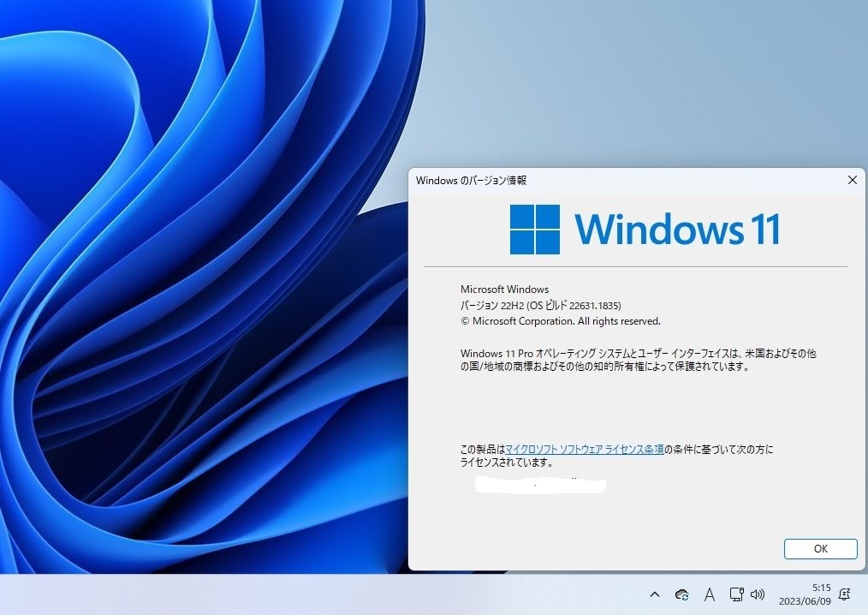Open notification center via the bell icon
The image size is (868, 615).
(x=843, y=594)
